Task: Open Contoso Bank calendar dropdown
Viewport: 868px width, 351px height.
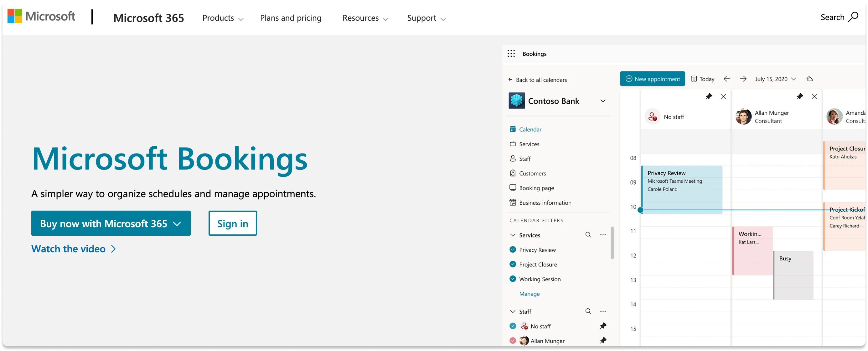Action: 603,101
